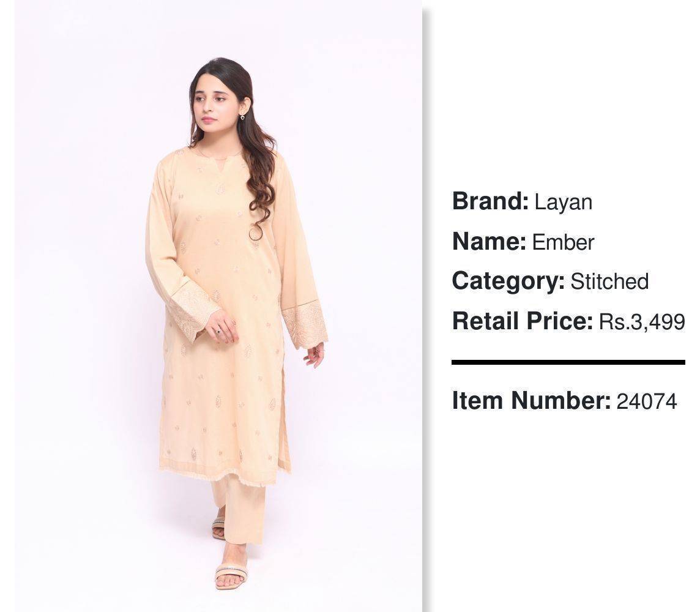Select item number 24074
The image size is (700, 612).
pyautogui.click(x=646, y=401)
